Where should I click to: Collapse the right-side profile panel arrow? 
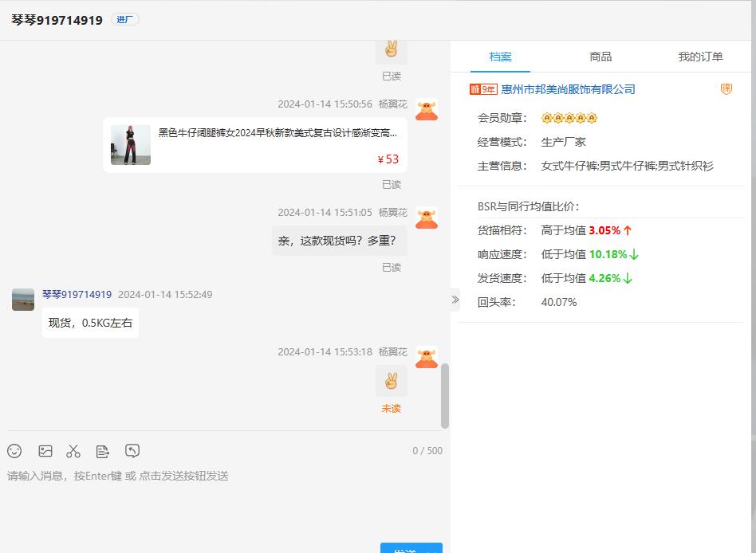coord(455,300)
